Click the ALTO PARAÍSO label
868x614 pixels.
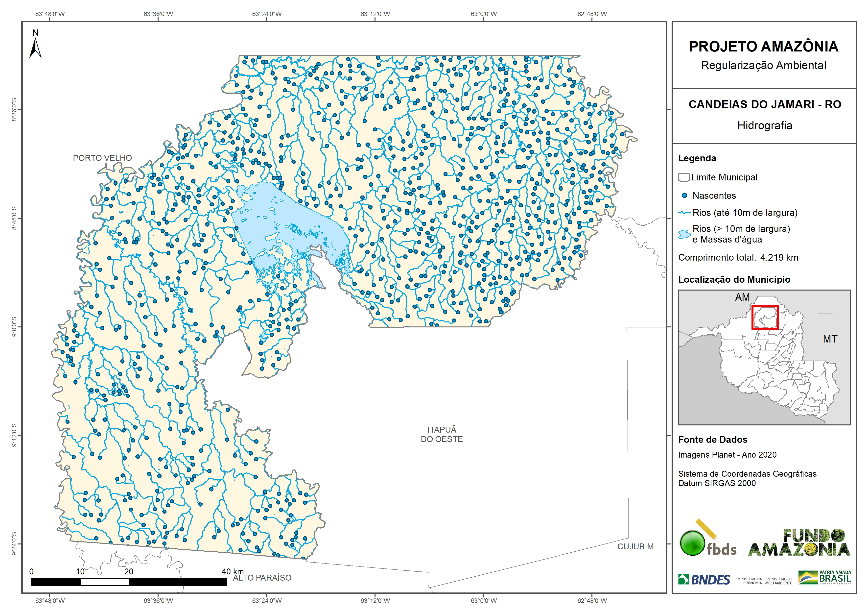(262, 578)
